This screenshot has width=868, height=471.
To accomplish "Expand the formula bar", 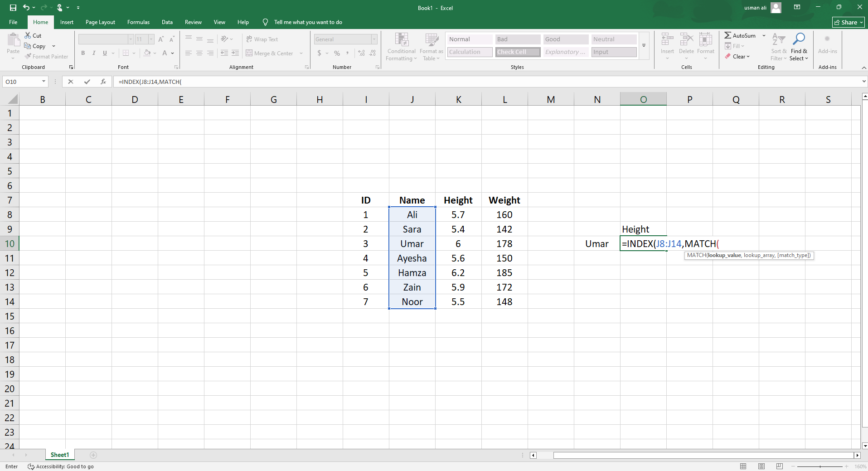I will (x=864, y=82).
